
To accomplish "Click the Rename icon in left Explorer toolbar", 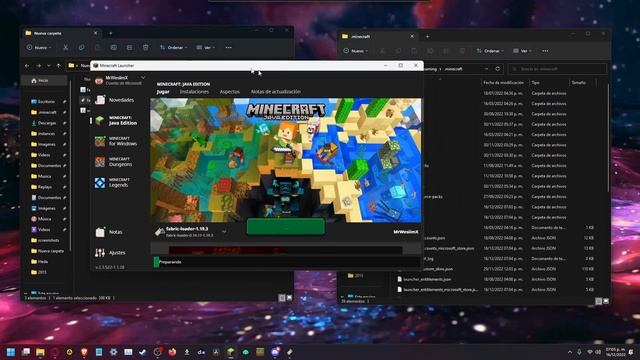I will (113, 48).
